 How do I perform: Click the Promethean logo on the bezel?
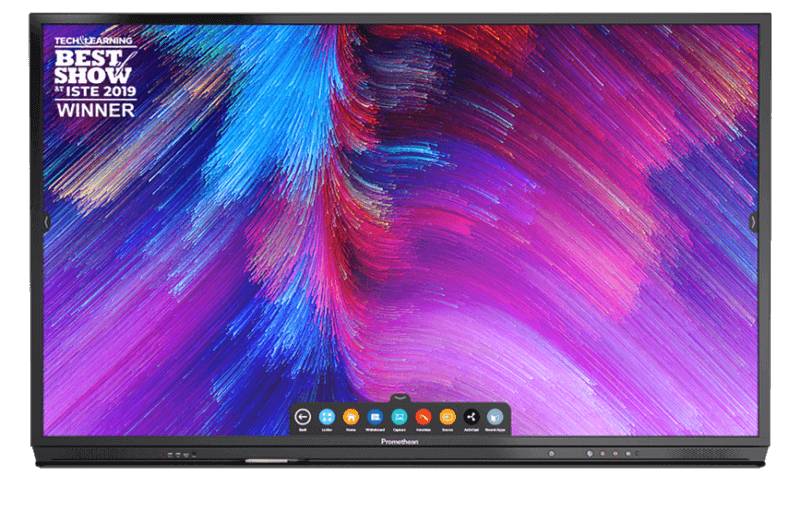click(399, 440)
